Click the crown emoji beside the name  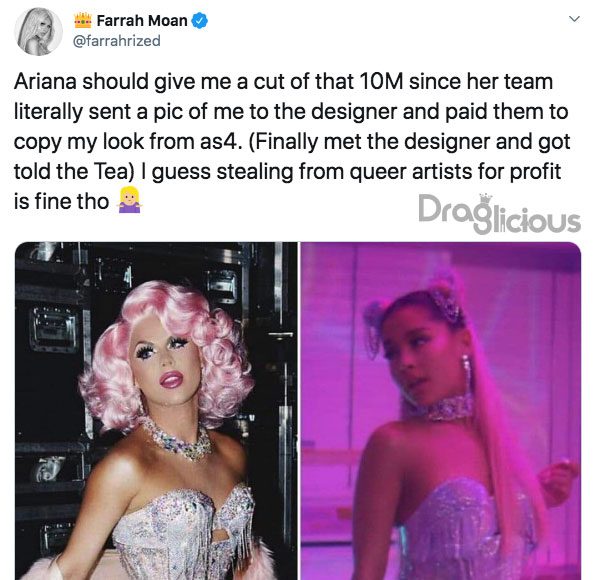click(83, 21)
